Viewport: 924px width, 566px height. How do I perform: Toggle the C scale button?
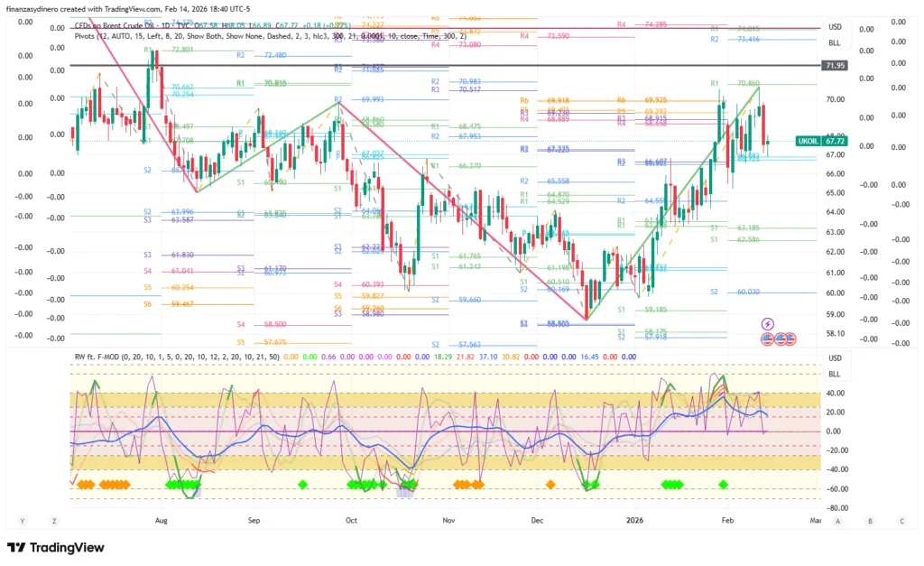pyautogui.click(x=901, y=521)
